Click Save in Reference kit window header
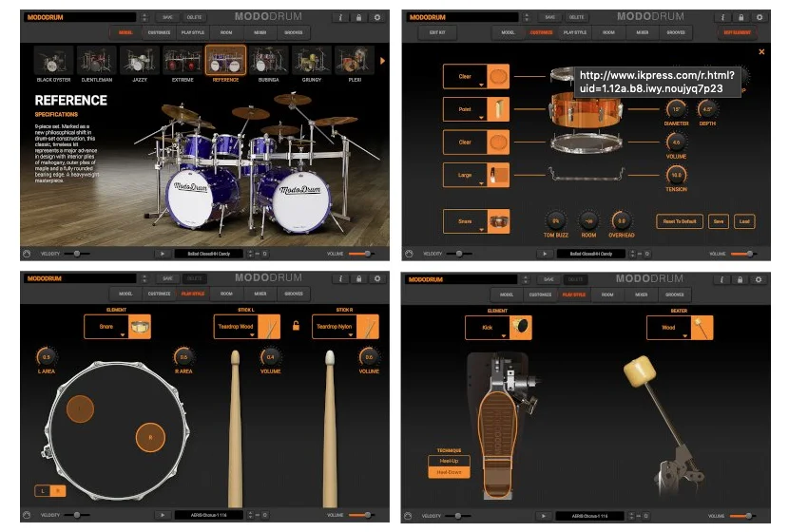 pos(167,18)
